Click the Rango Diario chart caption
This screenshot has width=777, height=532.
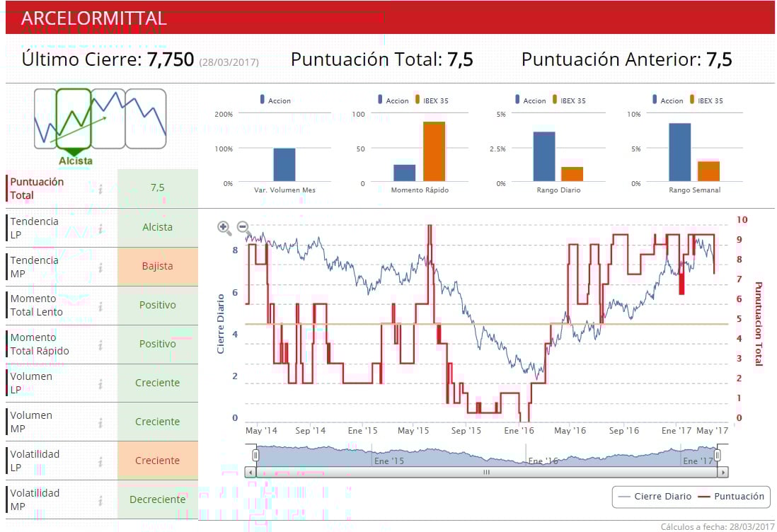(558, 190)
